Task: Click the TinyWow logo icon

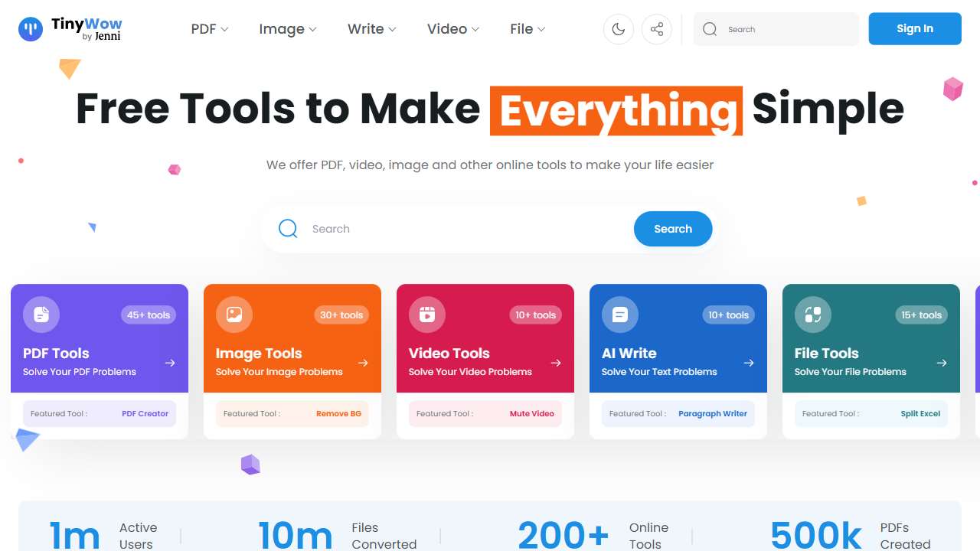Action: point(31,29)
